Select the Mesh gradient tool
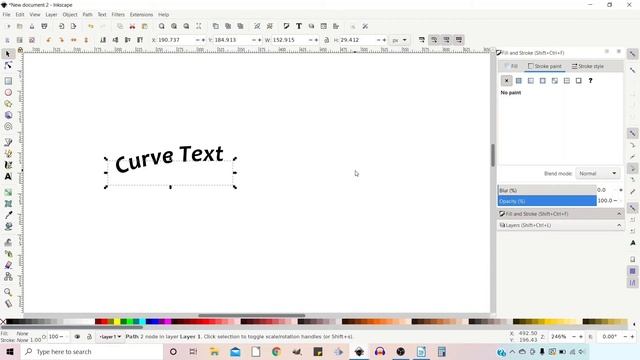Image resolution: width=640 pixels, height=360 pixels. 8,203
